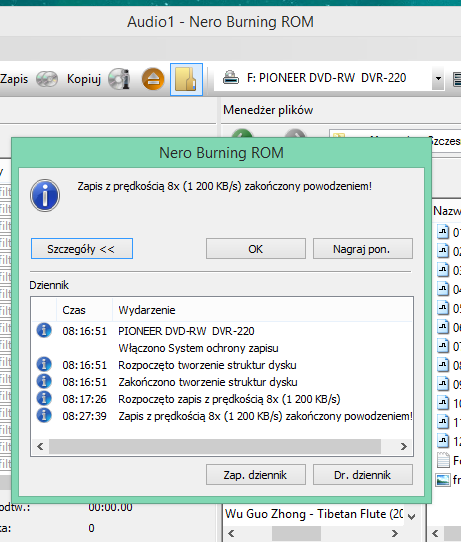Click Zap. dziennik to save log

click(x=256, y=475)
